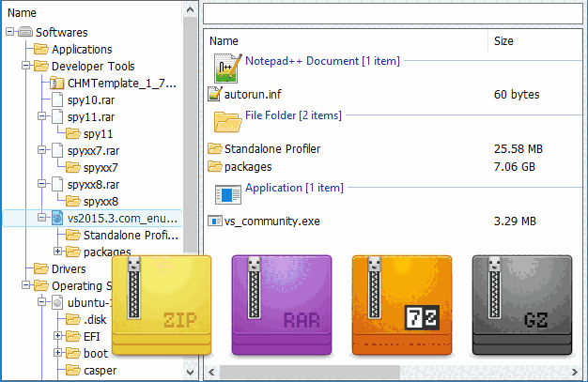588x382 pixels.
Task: Click the Notepad++ Document group header
Action: click(322, 61)
